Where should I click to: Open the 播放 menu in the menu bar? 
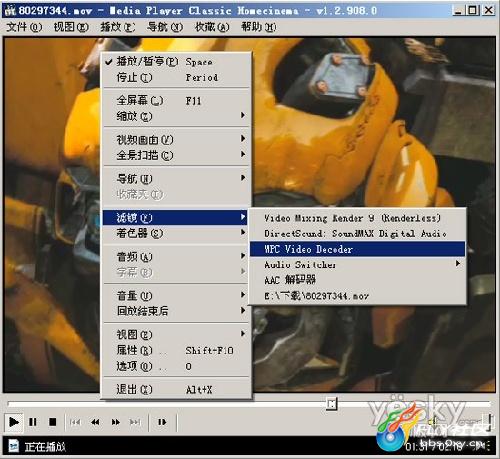coord(118,27)
